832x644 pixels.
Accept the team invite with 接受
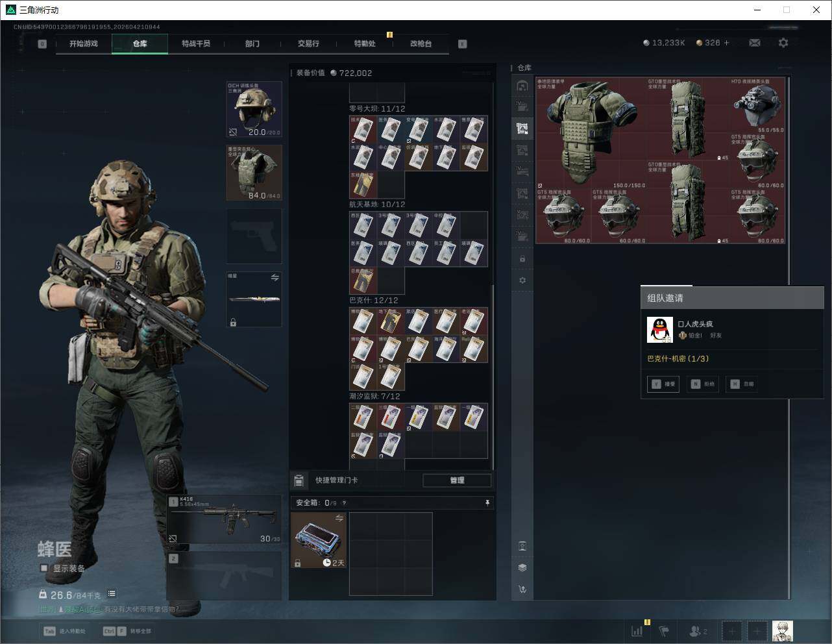[663, 384]
